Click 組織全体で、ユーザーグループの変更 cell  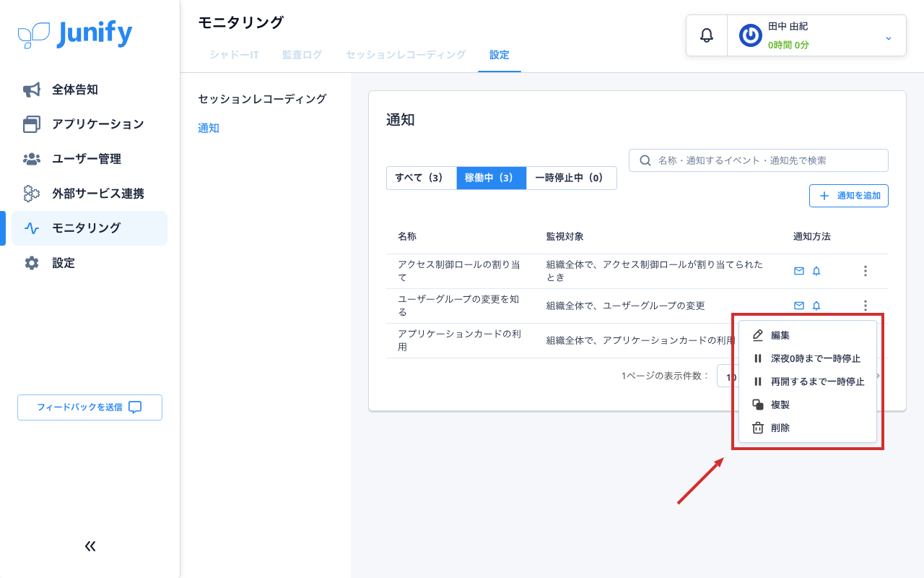[626, 306]
